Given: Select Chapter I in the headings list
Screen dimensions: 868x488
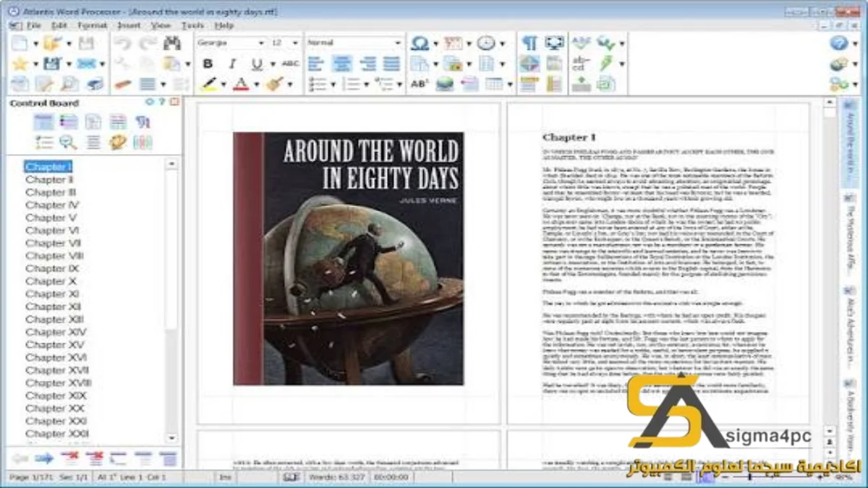Looking at the screenshot, I should pos(48,166).
